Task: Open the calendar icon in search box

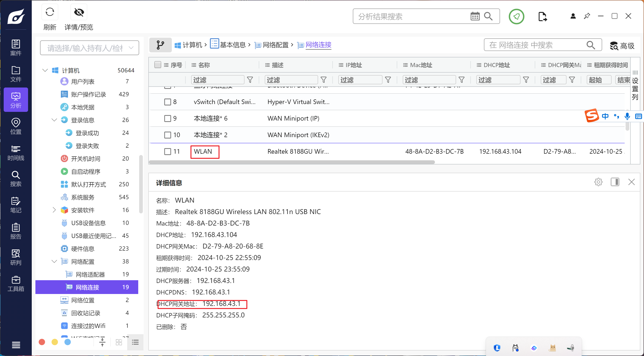Action: tap(475, 17)
